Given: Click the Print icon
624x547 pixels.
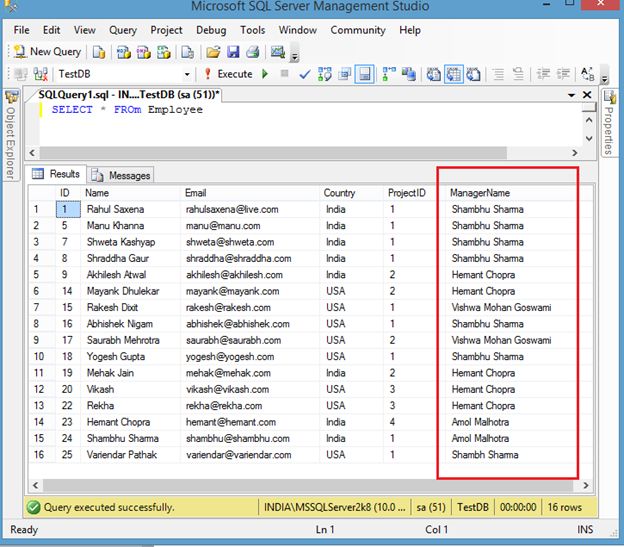Looking at the screenshot, I should [x=253, y=52].
